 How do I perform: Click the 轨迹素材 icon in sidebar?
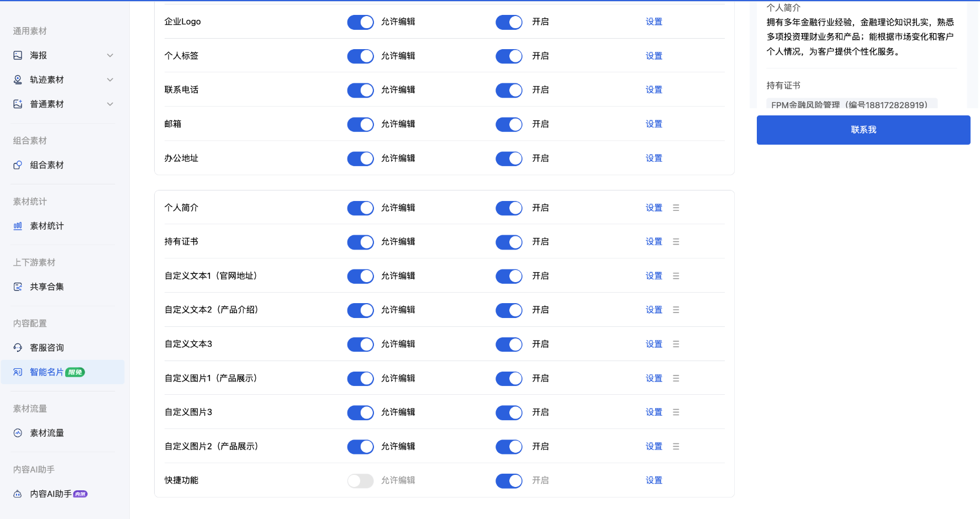[x=18, y=80]
